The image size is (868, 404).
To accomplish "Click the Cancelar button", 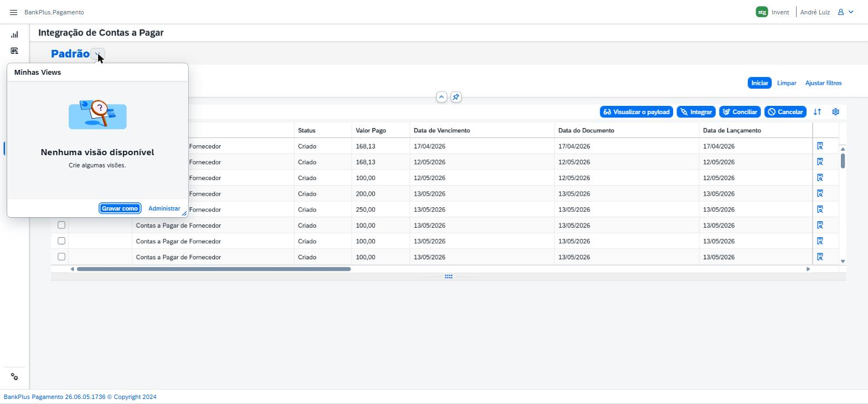I will point(785,112).
